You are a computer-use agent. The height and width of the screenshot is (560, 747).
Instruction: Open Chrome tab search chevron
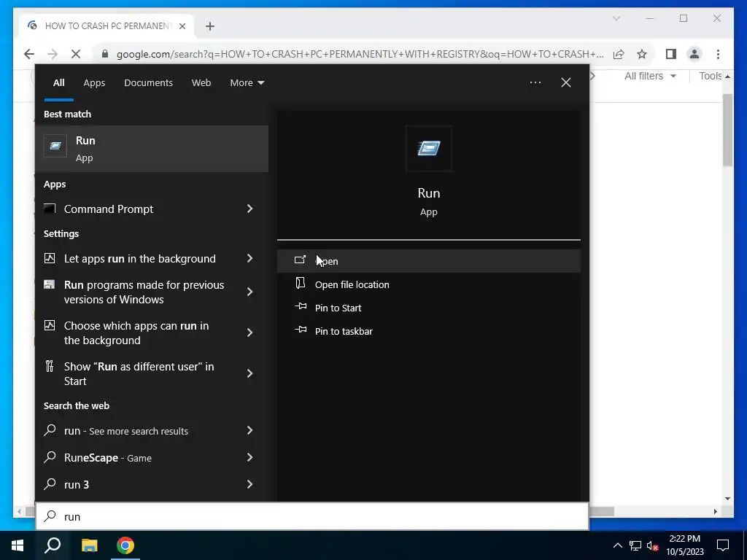(x=616, y=18)
